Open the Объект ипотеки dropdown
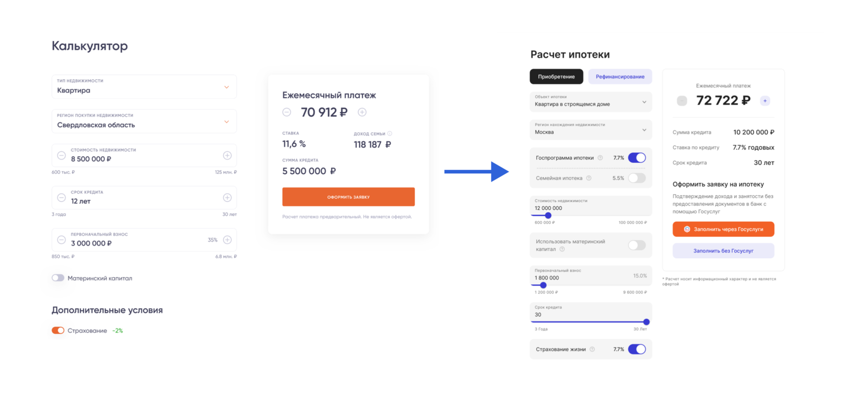Image resolution: width=868 pixels, height=403 pixels. 591,102
